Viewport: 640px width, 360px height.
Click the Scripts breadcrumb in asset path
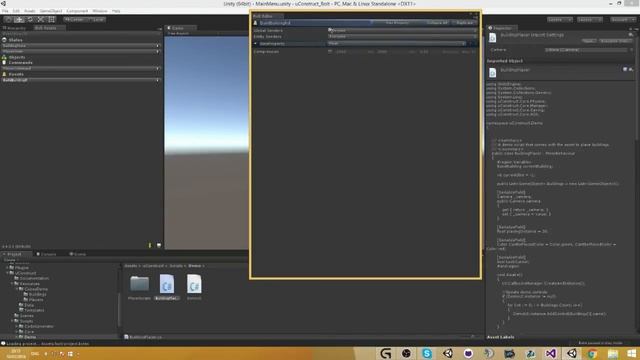176,266
